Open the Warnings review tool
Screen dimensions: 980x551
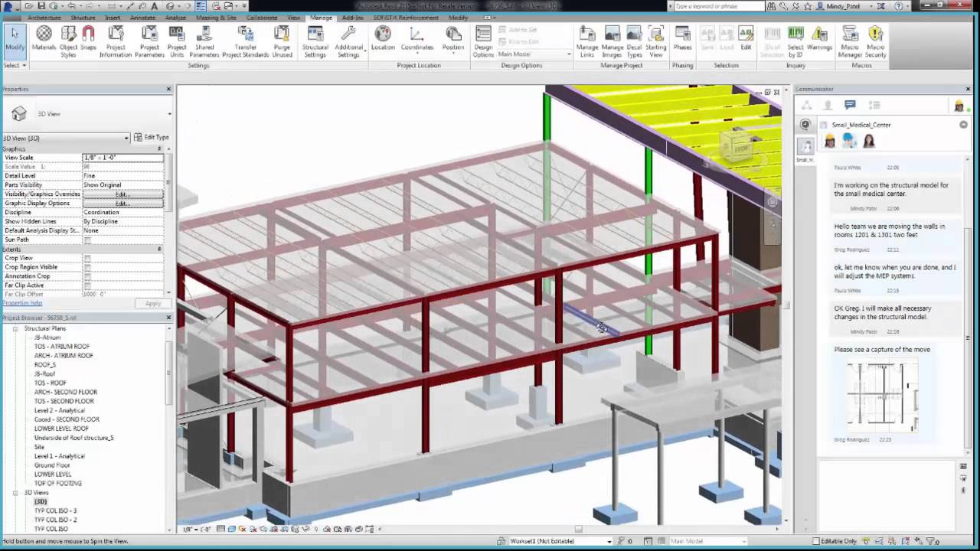point(819,38)
